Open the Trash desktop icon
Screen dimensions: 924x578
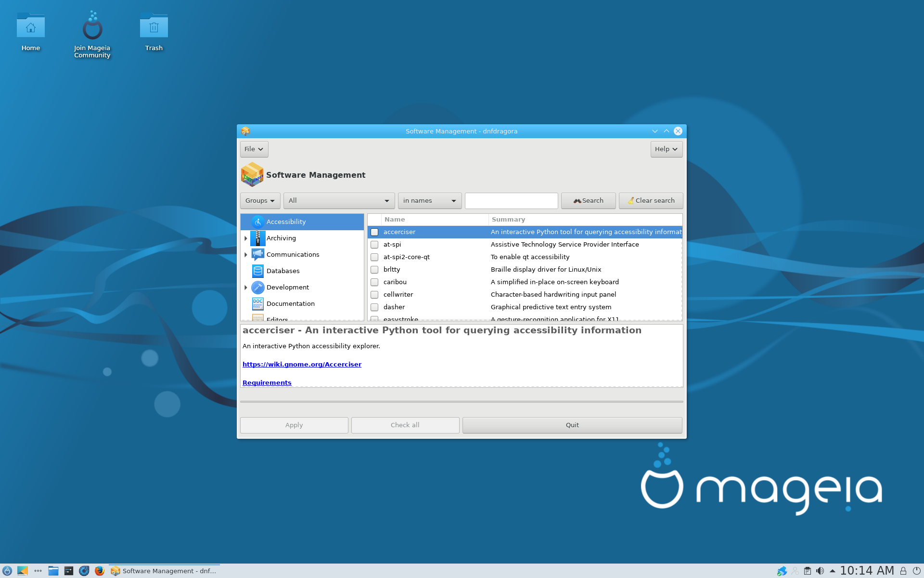[154, 26]
